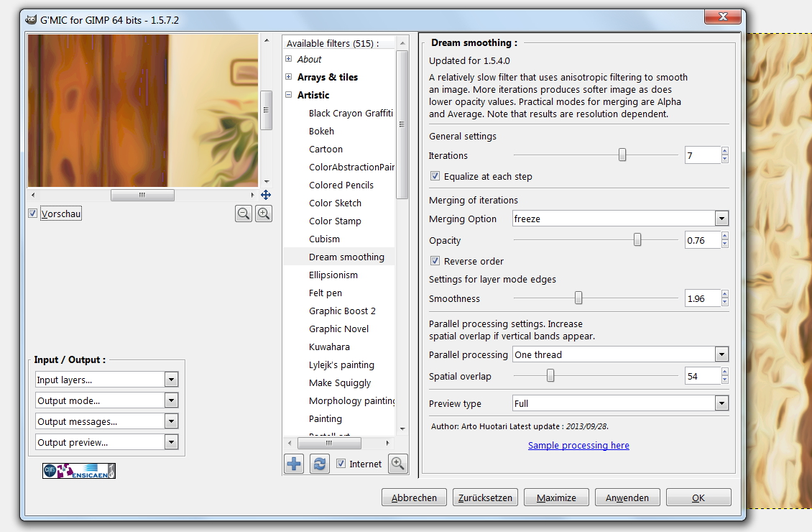812x532 pixels.
Task: Select the ColorAbstractionPaint filter
Action: pos(351,167)
